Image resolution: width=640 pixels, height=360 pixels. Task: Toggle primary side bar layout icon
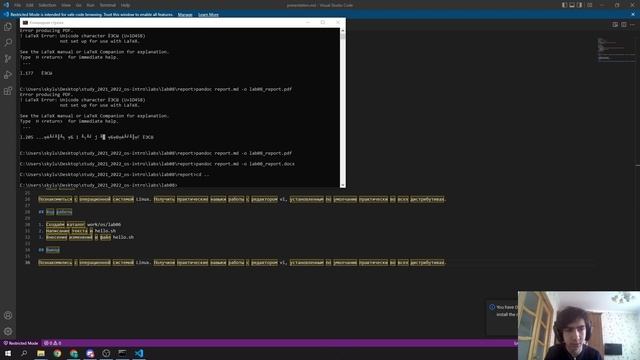click(564, 5)
